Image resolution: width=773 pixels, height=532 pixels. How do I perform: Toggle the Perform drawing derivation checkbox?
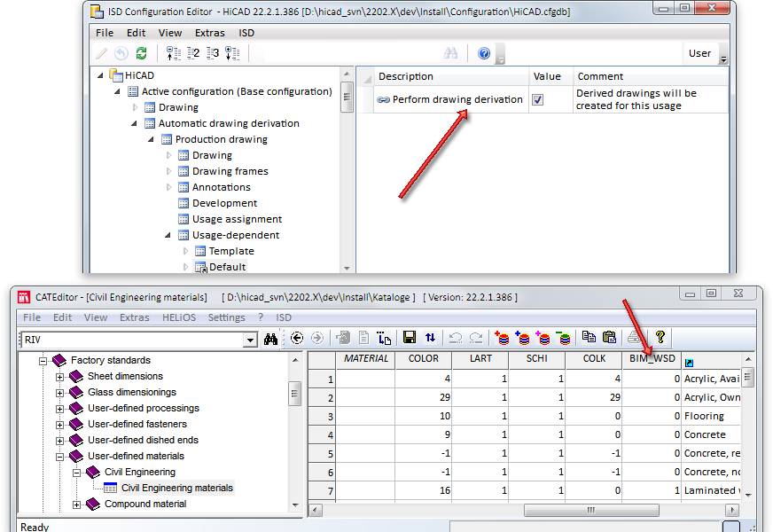click(x=537, y=100)
